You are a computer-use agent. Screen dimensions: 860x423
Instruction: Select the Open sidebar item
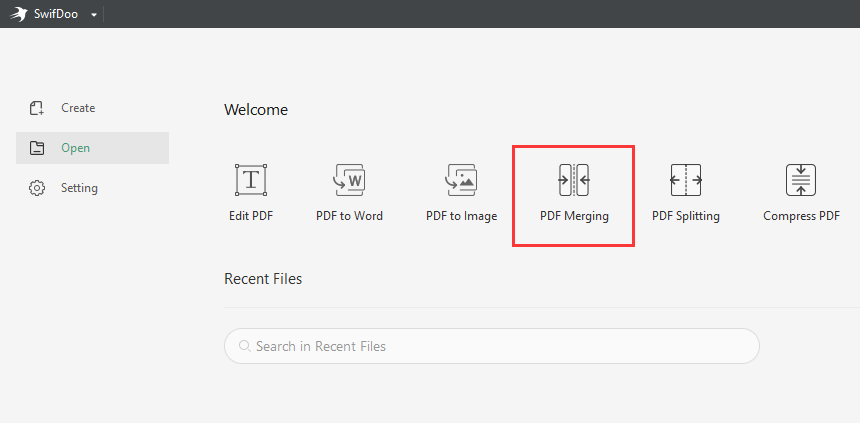(x=92, y=148)
